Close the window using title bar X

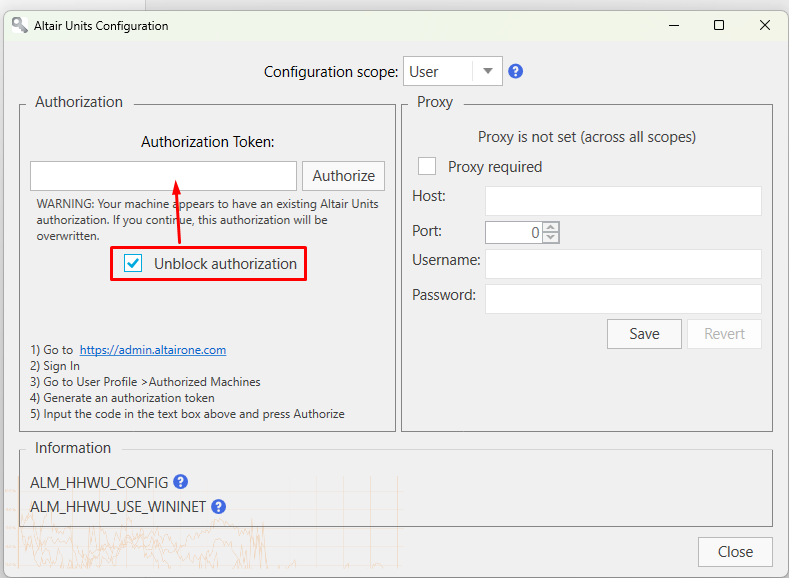pyautogui.click(x=765, y=25)
